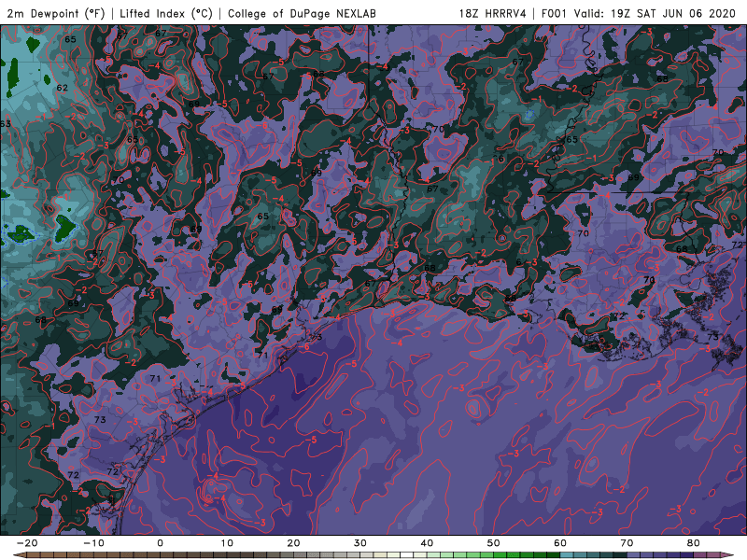The height and width of the screenshot is (560, 747).
Task: Click 'Valid: 19Z SAT JUN 06 2020' text
Action: click(655, 13)
